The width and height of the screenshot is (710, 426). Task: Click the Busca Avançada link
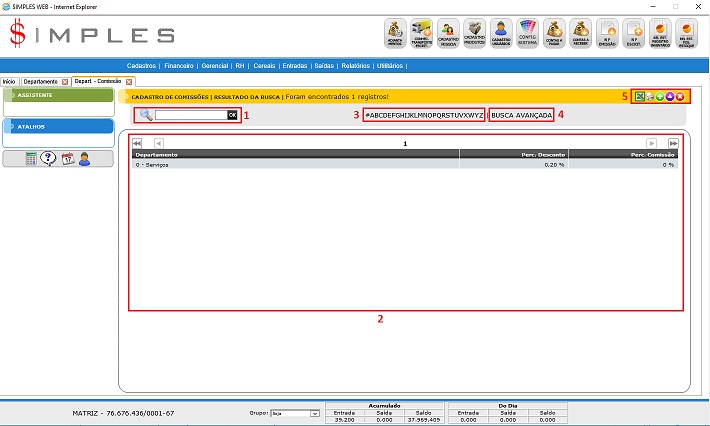522,115
